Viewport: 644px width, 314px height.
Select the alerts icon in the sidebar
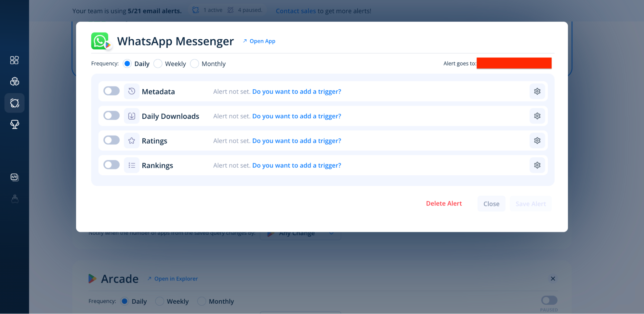tap(14, 103)
